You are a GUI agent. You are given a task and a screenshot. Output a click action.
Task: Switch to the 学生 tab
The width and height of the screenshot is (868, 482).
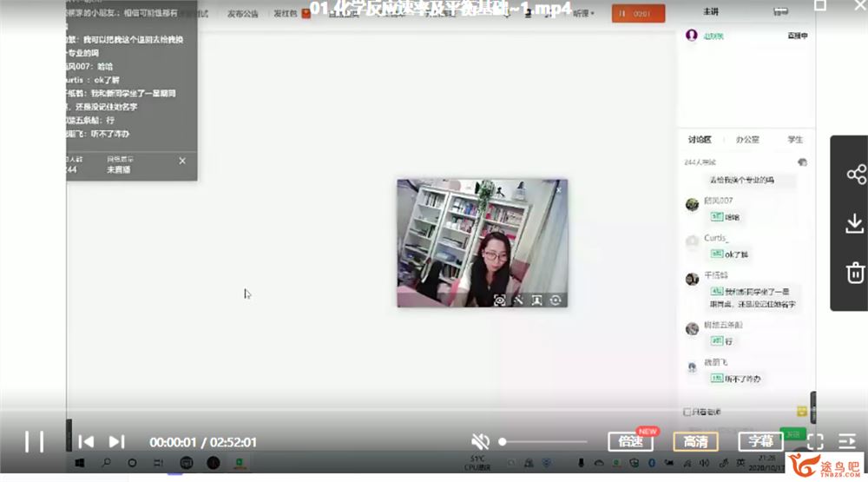[x=795, y=140]
